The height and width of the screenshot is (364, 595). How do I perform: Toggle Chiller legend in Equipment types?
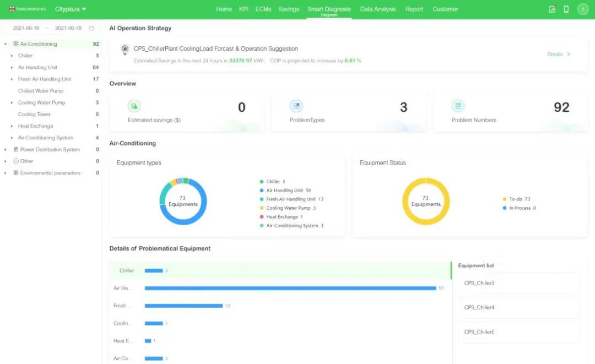[273, 182]
